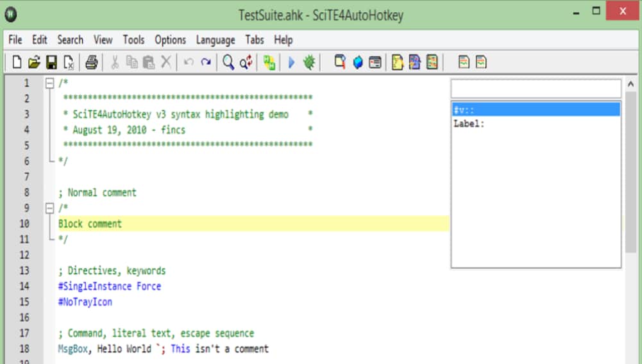Collapse the header comment fold at line 1

pyautogui.click(x=49, y=83)
